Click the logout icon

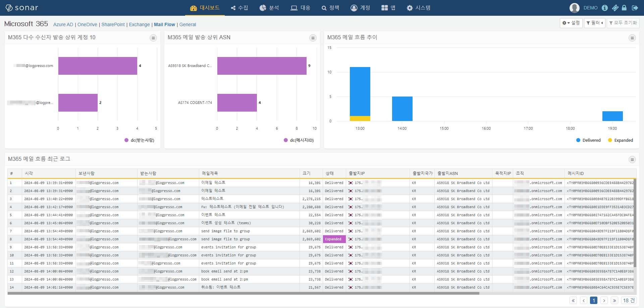(x=635, y=8)
